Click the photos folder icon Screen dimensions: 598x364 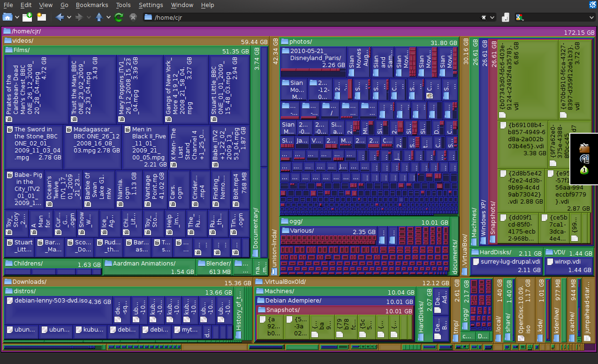(x=285, y=41)
